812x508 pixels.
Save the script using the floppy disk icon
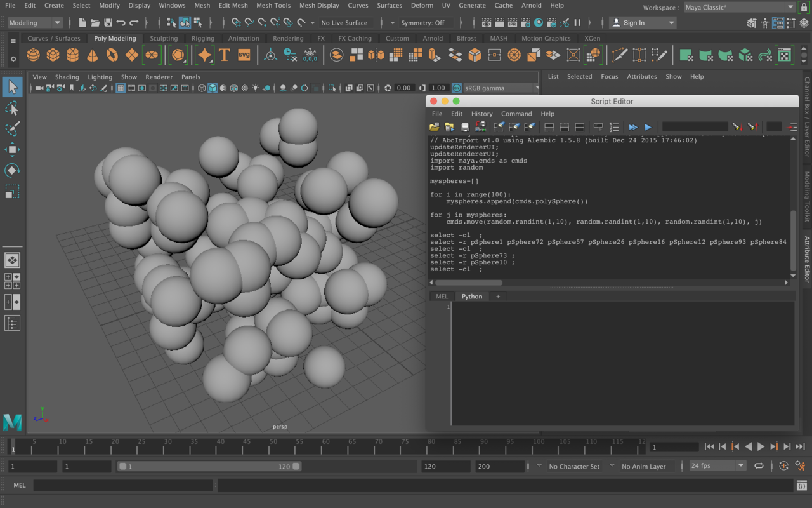pos(465,127)
